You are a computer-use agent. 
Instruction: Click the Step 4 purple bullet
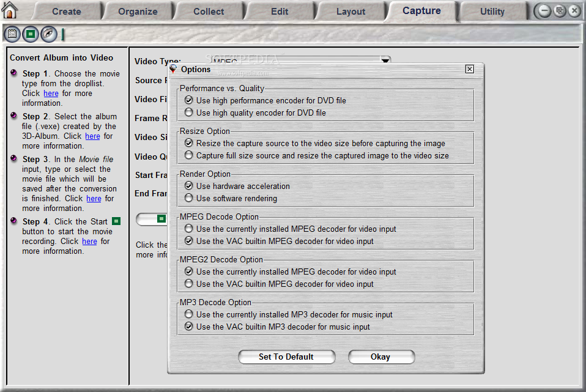(13, 221)
